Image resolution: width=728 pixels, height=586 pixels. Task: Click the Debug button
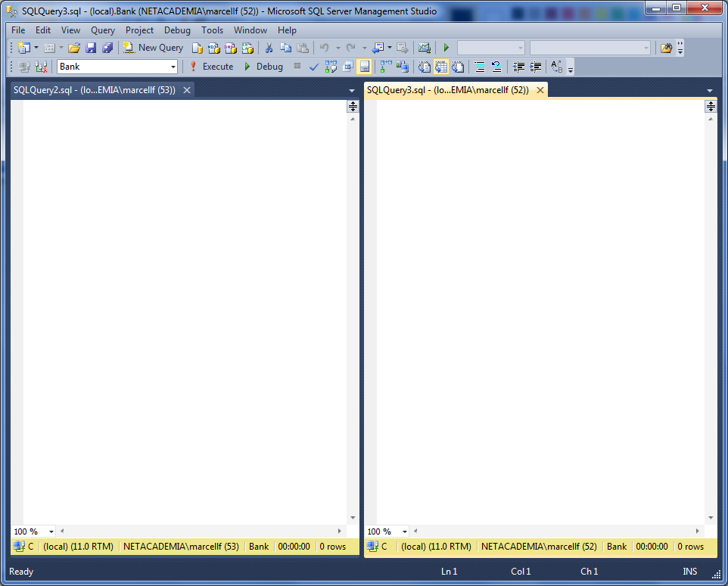coord(263,67)
